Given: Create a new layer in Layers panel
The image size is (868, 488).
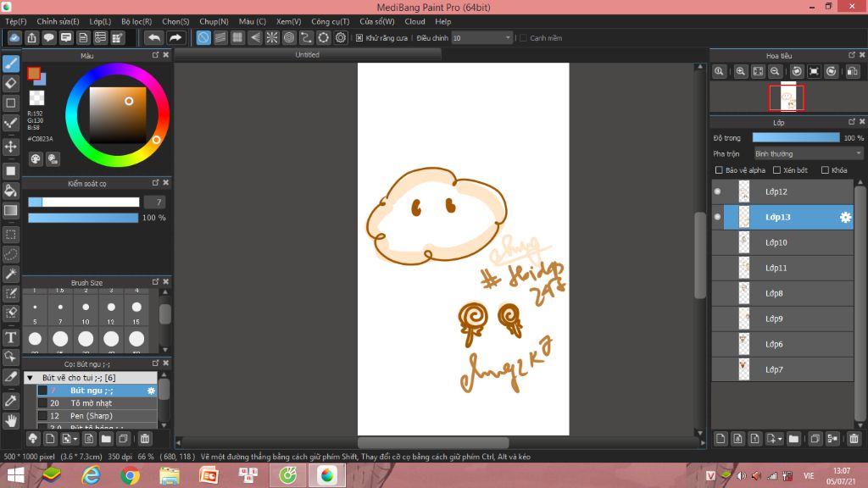Looking at the screenshot, I should tap(721, 439).
